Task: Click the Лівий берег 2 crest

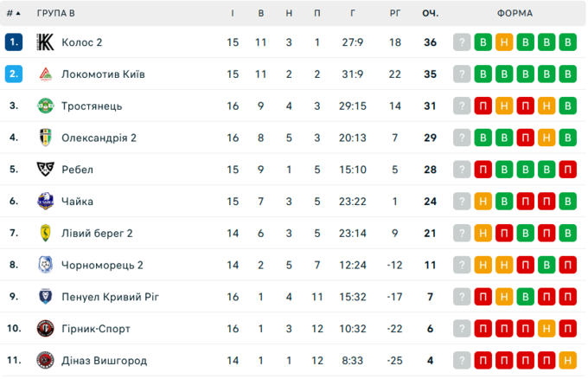Action: 46,233
